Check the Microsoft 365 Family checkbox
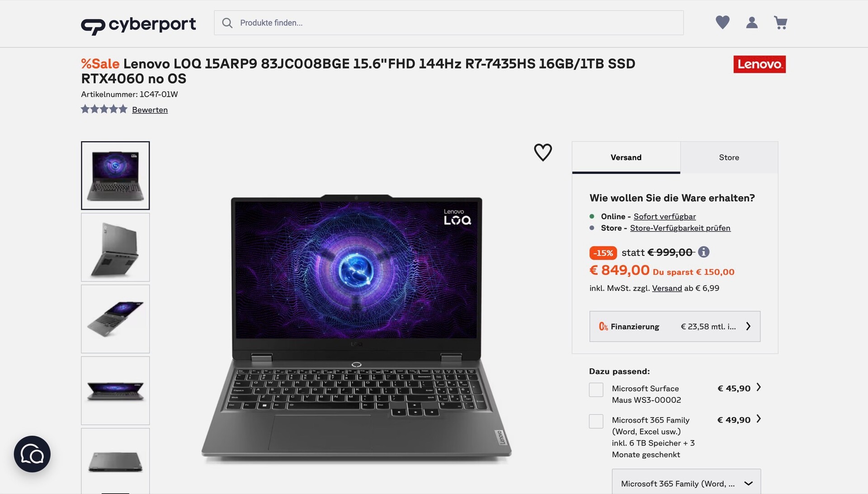The height and width of the screenshot is (494, 868). coord(596,421)
